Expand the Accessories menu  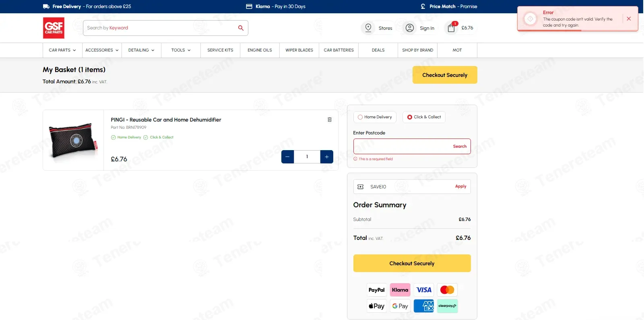tap(102, 50)
